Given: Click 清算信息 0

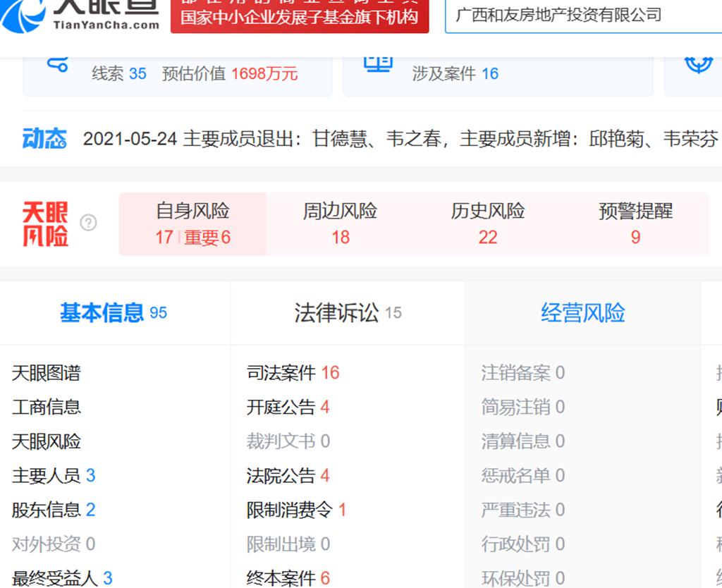Looking at the screenshot, I should click(523, 441).
